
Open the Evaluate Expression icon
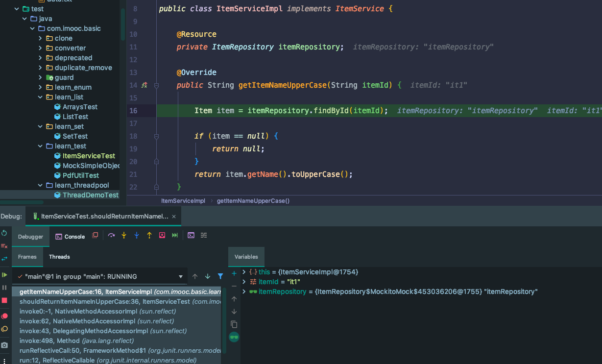click(191, 236)
